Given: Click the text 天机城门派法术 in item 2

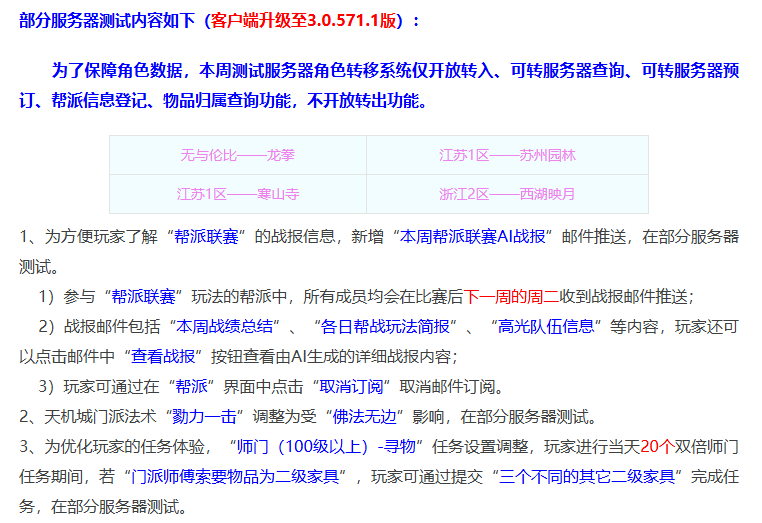Looking at the screenshot, I should coord(100,417).
